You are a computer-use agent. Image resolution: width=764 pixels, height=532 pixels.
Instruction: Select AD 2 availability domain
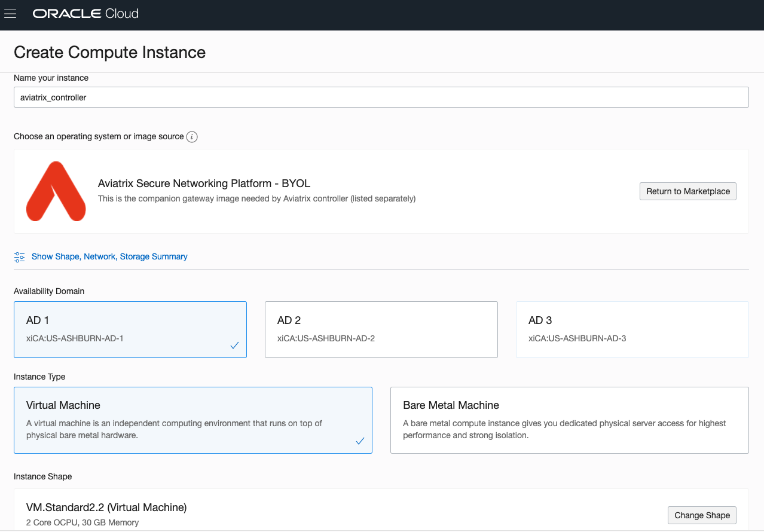(x=381, y=329)
